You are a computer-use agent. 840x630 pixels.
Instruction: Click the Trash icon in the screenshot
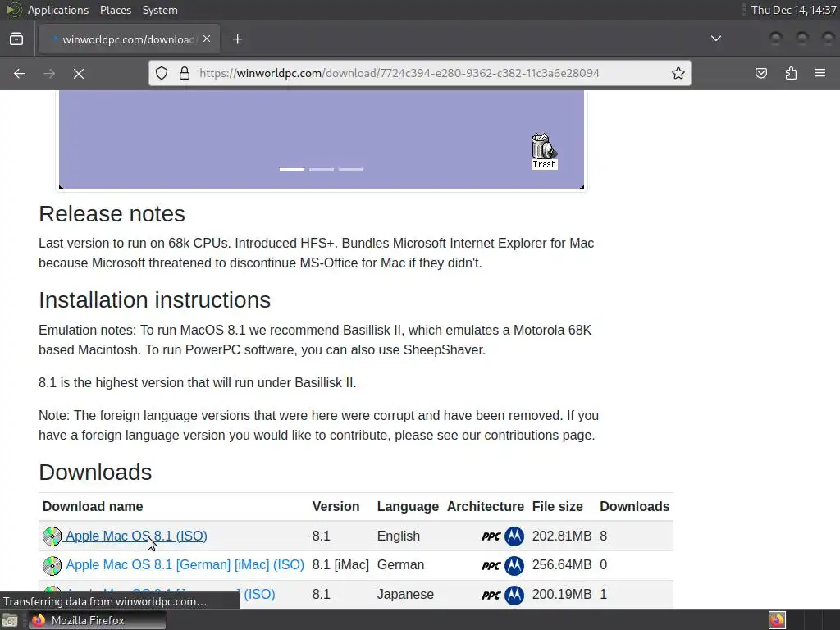tap(544, 151)
